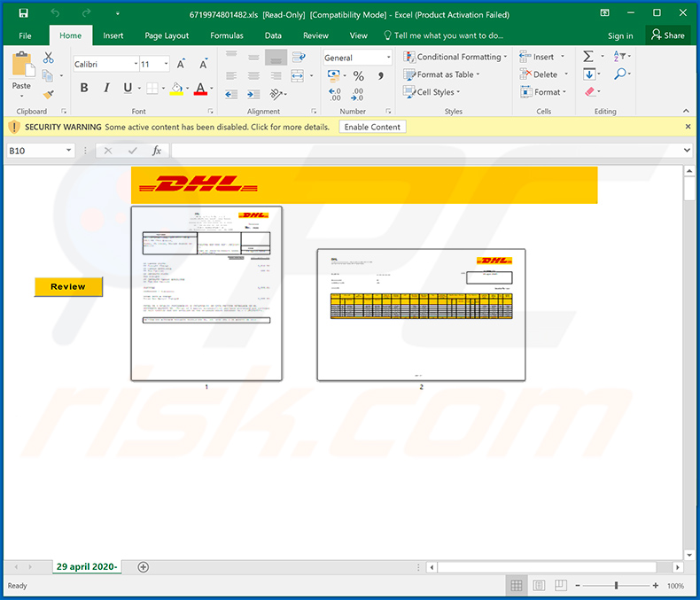700x600 pixels.
Task: Click Sort & Filter icon
Action: click(x=619, y=56)
